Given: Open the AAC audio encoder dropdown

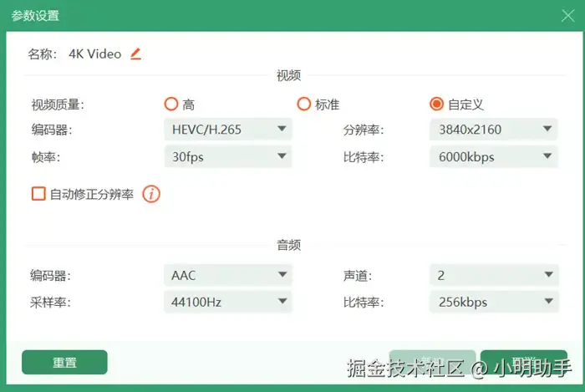Looking at the screenshot, I should [x=228, y=275].
